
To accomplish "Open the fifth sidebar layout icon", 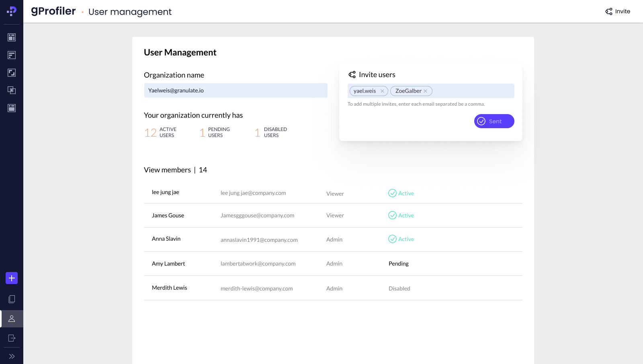I will 12,108.
